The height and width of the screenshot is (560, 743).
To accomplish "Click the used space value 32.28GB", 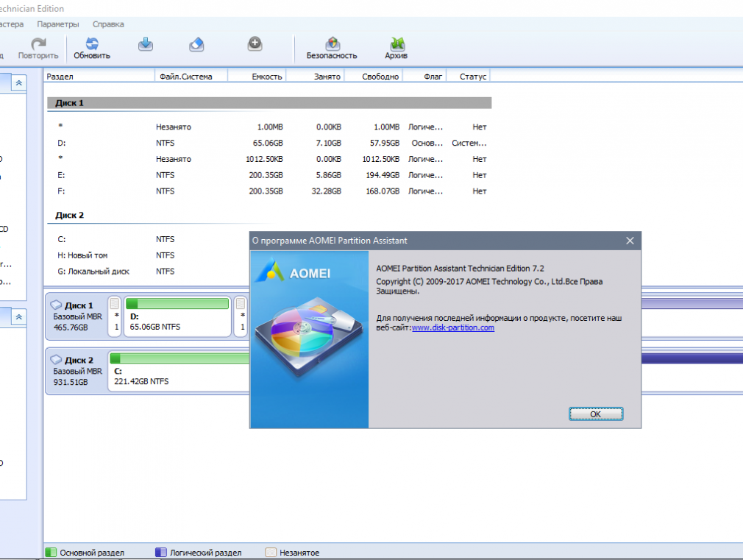I will point(327,191).
